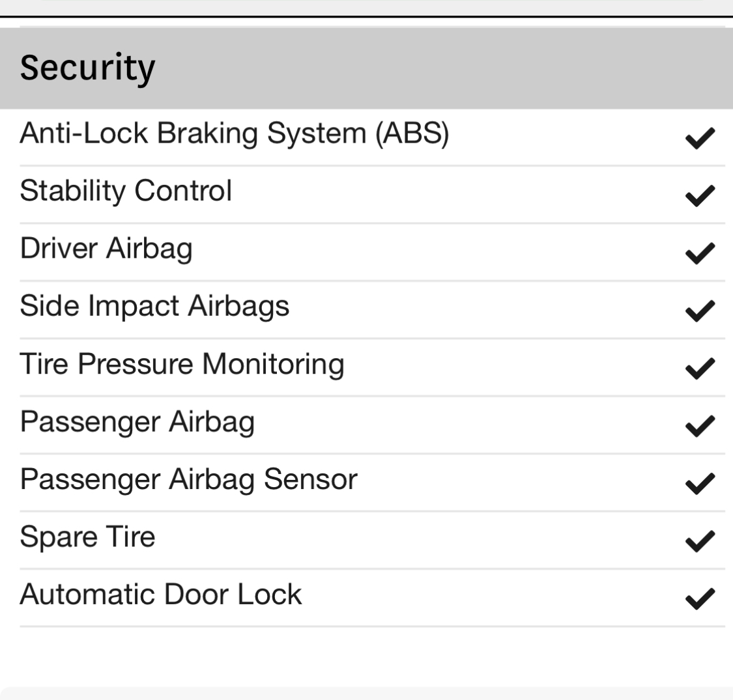Select the Side Impact Airbags label
The height and width of the screenshot is (700, 733).
[154, 307]
